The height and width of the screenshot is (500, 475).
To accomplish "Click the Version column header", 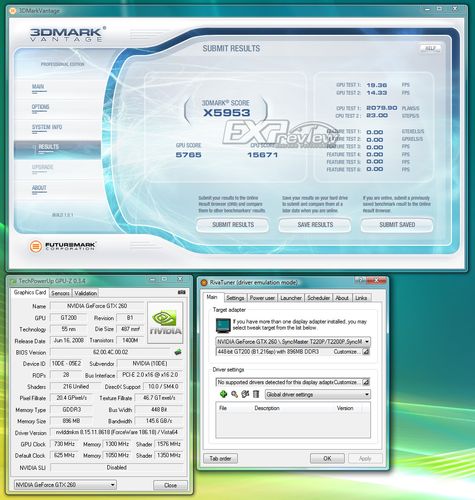I will 345,408.
